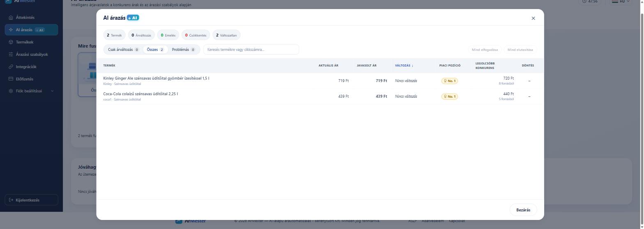The height and width of the screenshot is (229, 644).
Task: Click Nincs változás in Coca-Cola row
Action: pyautogui.click(x=406, y=96)
